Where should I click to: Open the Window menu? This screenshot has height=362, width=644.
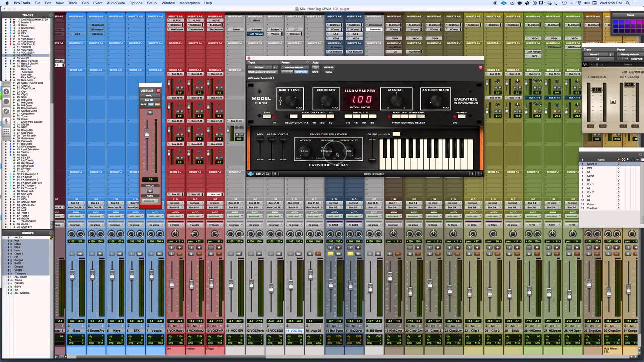168,3
